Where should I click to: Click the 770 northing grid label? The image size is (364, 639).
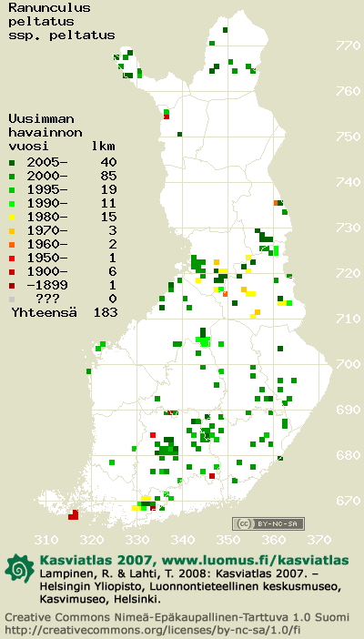coord(349,46)
